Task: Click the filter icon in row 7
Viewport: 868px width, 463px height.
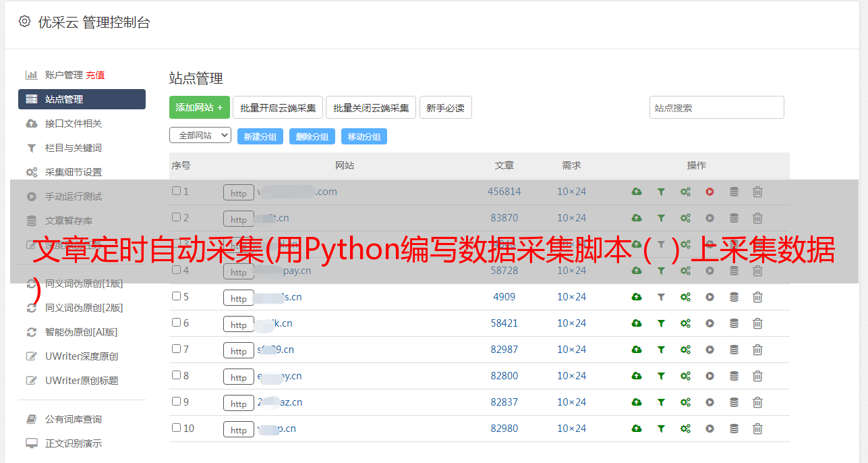Action: coord(661,350)
